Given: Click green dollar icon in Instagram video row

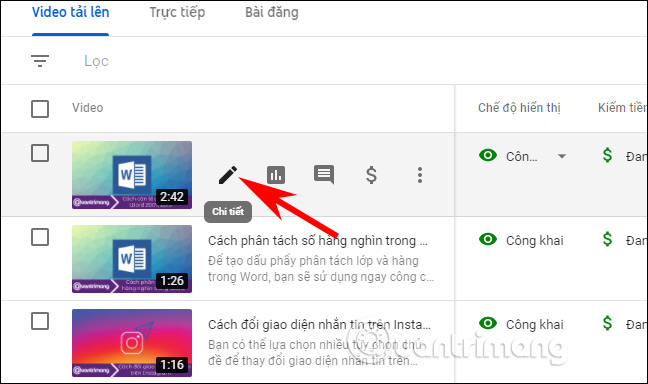Looking at the screenshot, I should 607,323.
